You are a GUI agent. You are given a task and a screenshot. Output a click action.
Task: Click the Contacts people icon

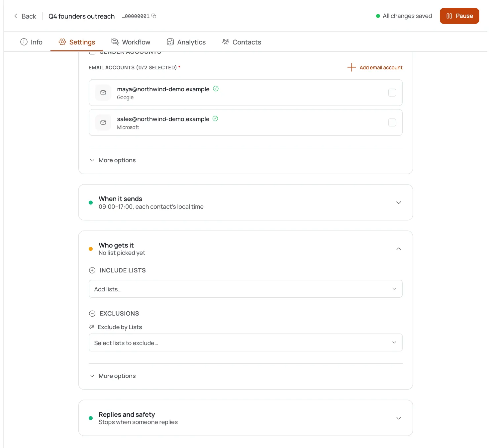(226, 42)
